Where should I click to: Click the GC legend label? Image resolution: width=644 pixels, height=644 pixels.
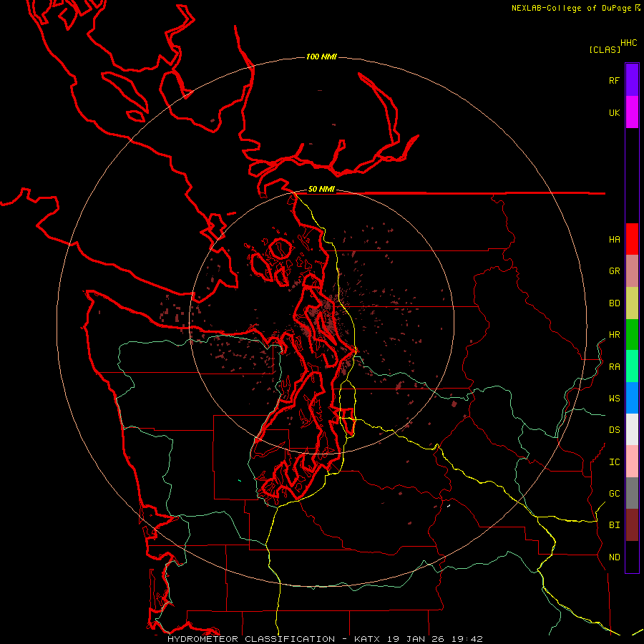tap(614, 494)
